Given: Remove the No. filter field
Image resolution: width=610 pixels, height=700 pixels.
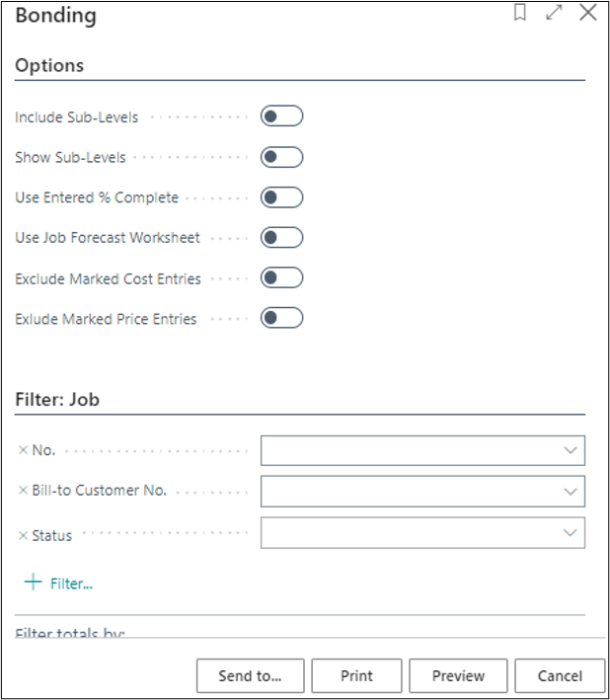Looking at the screenshot, I should (x=23, y=450).
